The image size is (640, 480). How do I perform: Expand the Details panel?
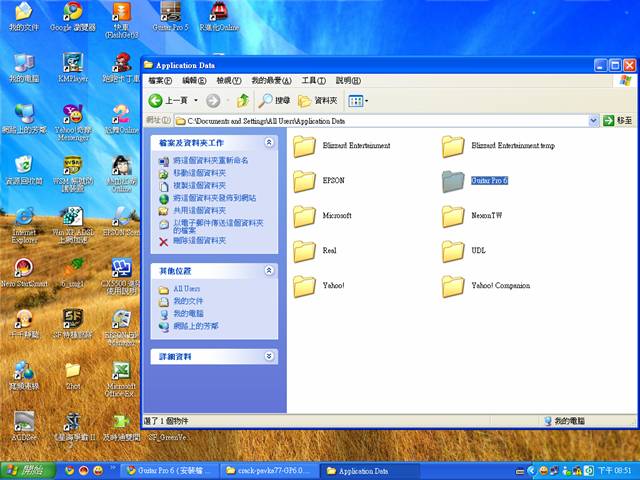(269, 356)
